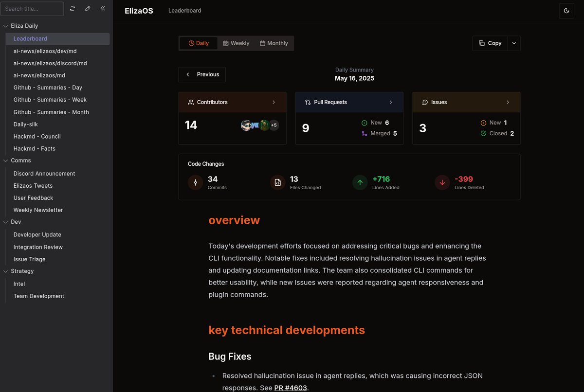The height and width of the screenshot is (392, 584).
Task: Click the Previous day button
Action: (x=202, y=74)
